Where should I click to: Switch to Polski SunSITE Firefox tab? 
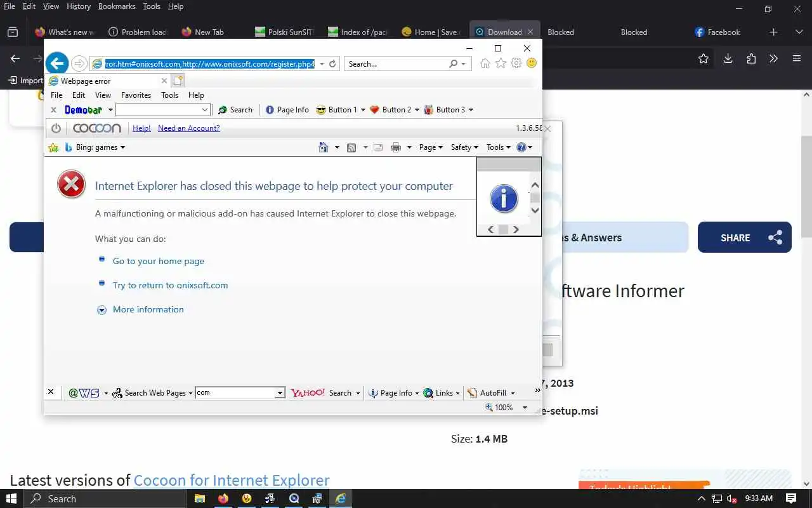pyautogui.click(x=284, y=32)
